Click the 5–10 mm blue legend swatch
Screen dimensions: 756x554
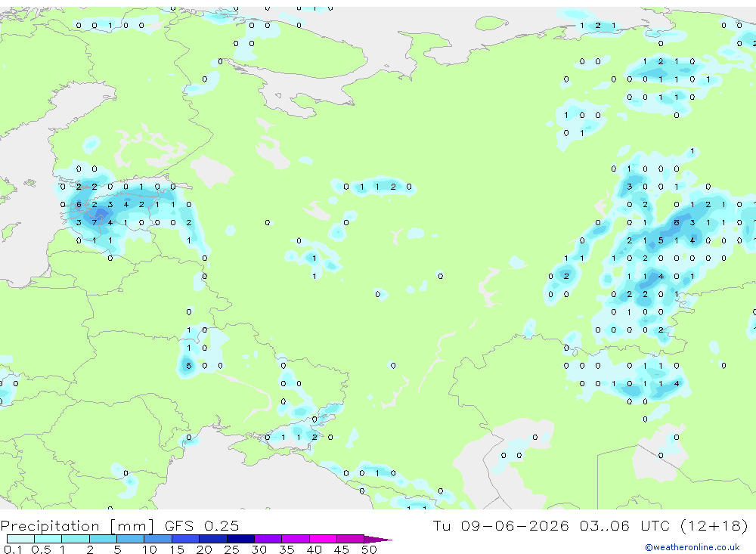pos(131,539)
